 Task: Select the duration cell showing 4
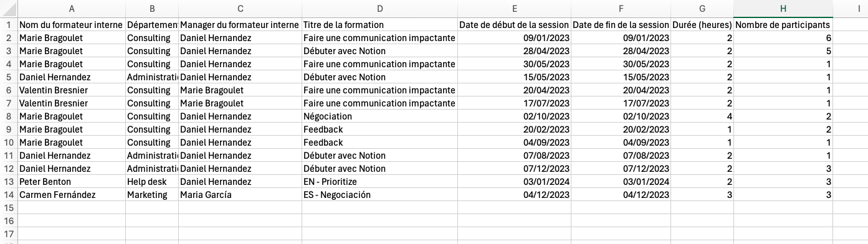(x=702, y=116)
